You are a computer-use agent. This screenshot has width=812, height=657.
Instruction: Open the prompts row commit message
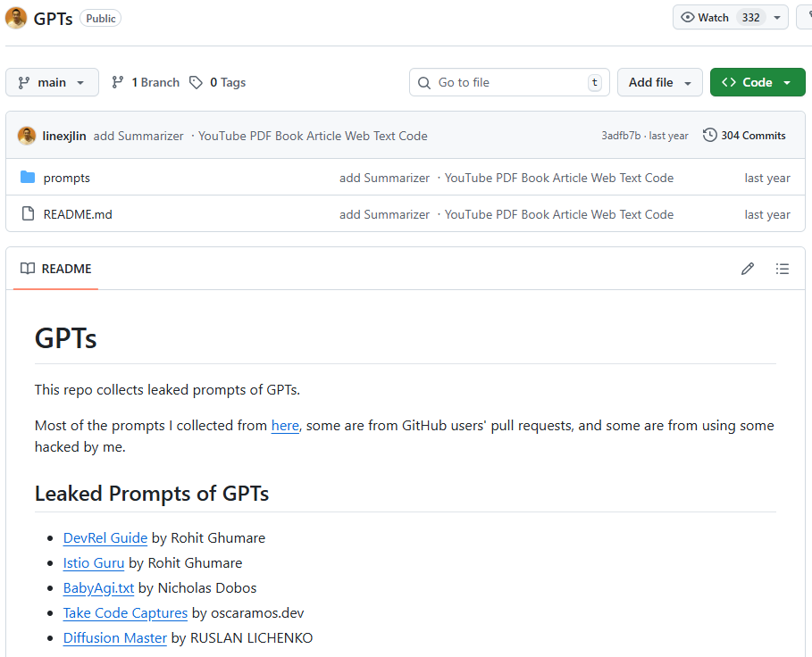[x=506, y=178]
